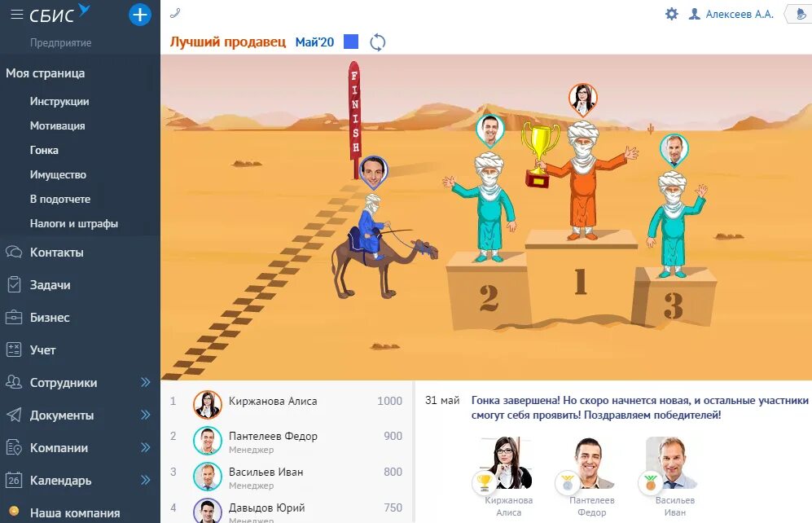Click third-place avatar pin on podium

click(x=674, y=150)
